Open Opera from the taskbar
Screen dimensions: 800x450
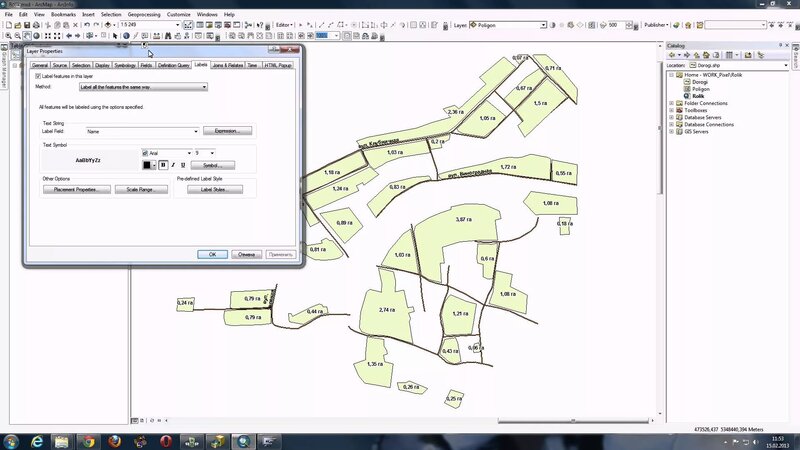pos(166,441)
